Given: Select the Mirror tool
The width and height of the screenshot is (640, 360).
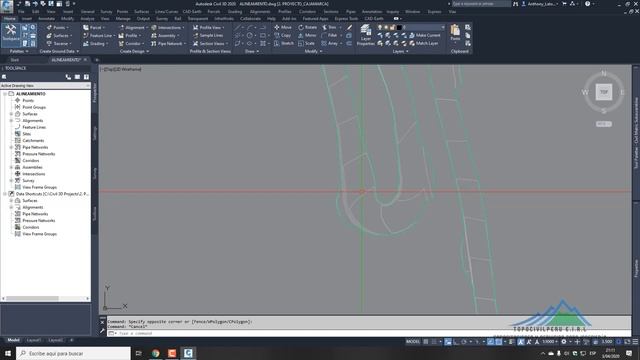Looking at the screenshot, I should pyautogui.click(x=307, y=36).
